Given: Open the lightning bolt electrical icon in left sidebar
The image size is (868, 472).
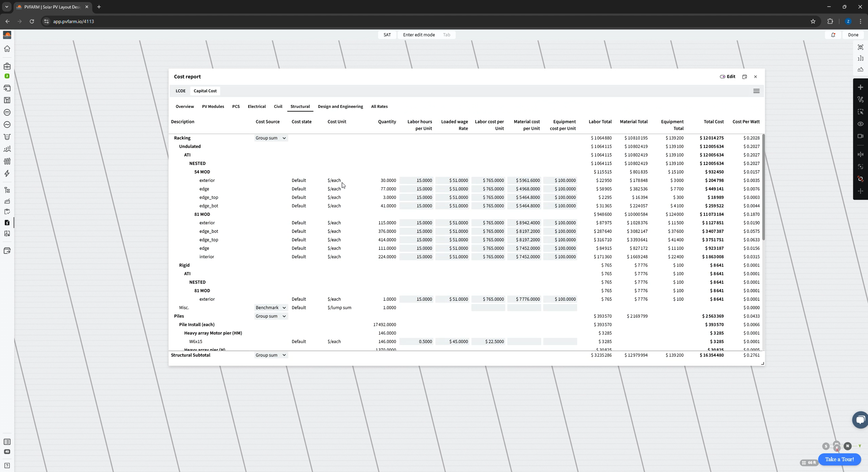Looking at the screenshot, I should point(7,174).
